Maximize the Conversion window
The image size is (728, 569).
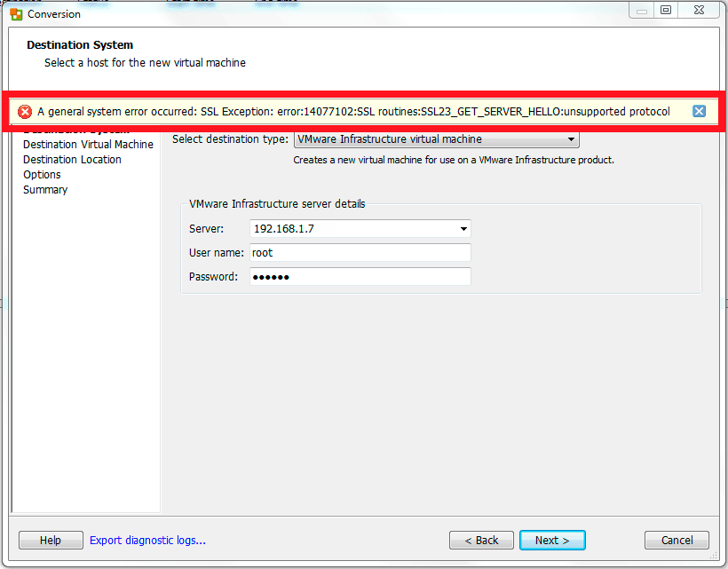coord(666,10)
